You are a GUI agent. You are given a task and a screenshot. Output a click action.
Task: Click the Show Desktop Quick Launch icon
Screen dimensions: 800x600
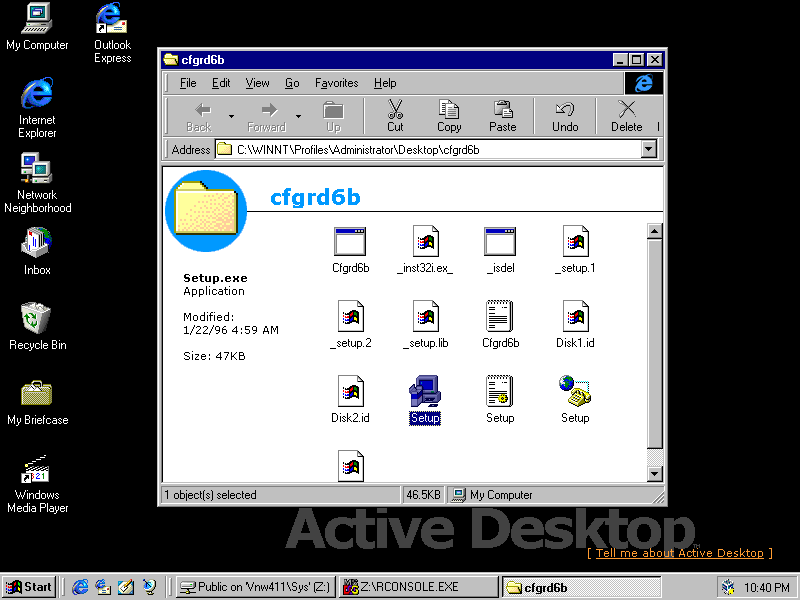[126, 587]
